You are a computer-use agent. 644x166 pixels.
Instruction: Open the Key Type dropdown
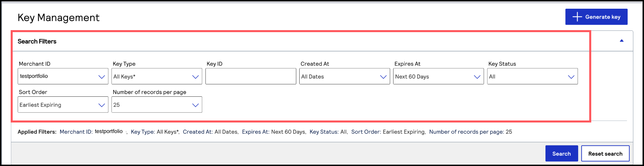(157, 76)
